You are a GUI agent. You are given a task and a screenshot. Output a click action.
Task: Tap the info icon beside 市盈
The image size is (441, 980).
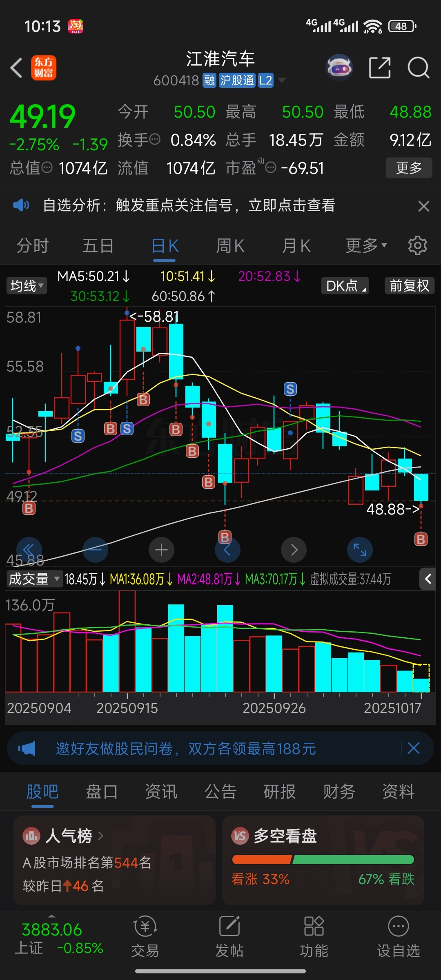pyautogui.click(x=271, y=167)
